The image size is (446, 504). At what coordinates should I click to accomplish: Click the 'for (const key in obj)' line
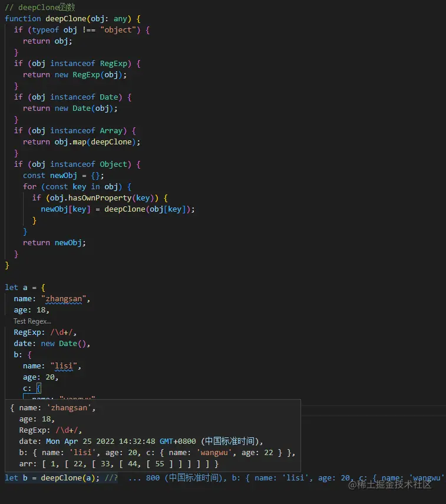coord(77,187)
